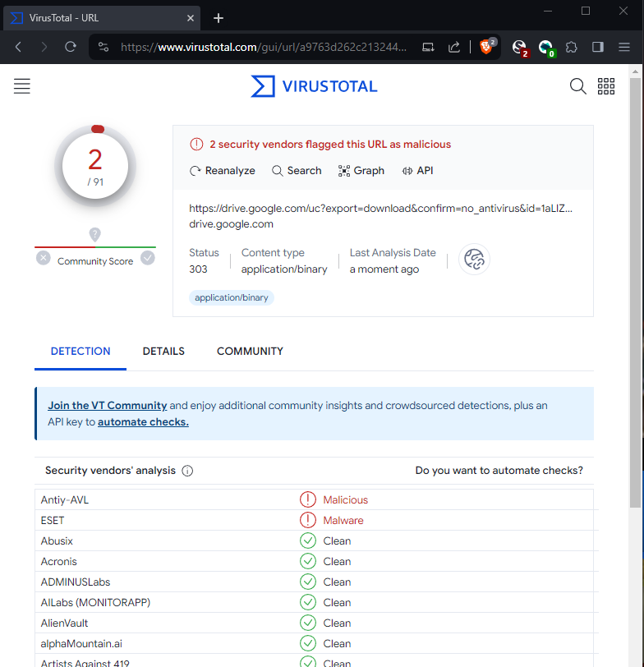Click the ESET Malware warning icon
644x667 pixels.
point(308,520)
